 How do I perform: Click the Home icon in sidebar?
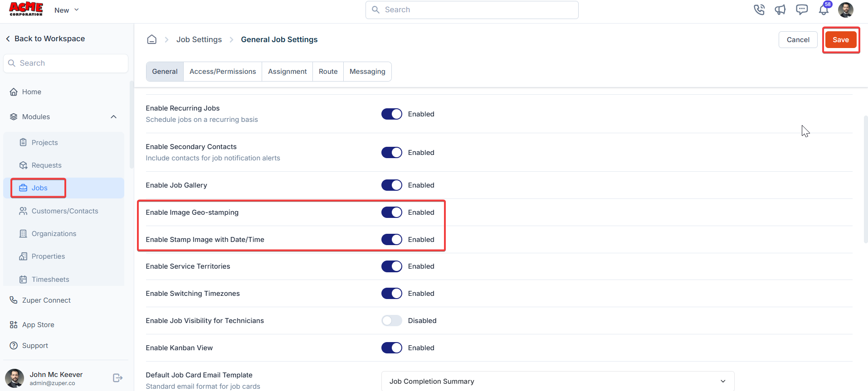[x=14, y=92]
